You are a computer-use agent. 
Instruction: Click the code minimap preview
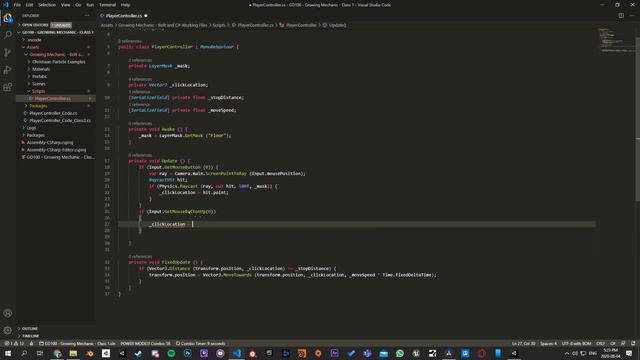point(616,41)
